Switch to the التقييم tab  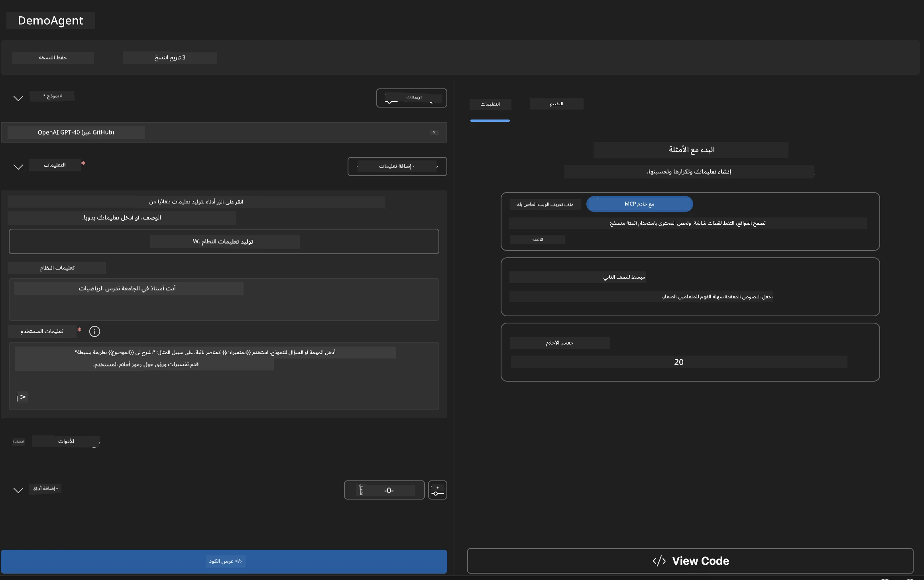556,104
